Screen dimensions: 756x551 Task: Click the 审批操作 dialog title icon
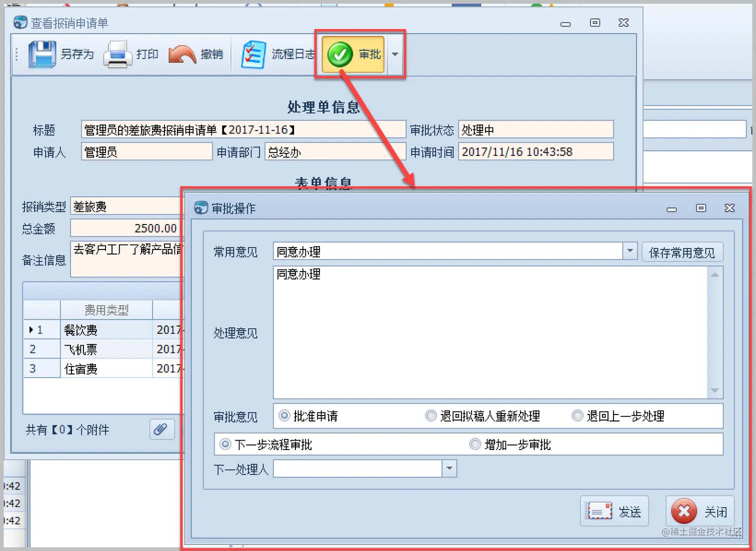[201, 207]
